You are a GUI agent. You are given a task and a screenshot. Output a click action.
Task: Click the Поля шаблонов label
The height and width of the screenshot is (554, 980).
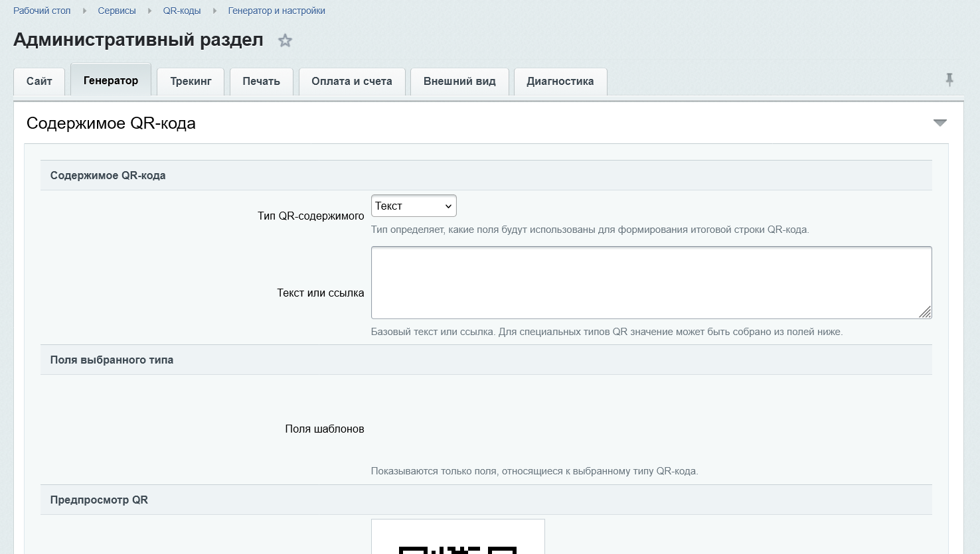(325, 429)
